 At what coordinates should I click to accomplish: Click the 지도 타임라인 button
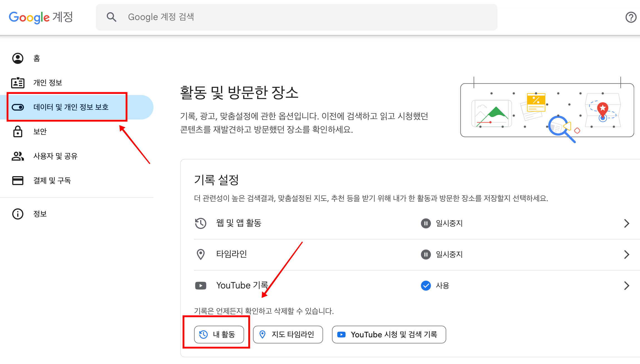288,334
